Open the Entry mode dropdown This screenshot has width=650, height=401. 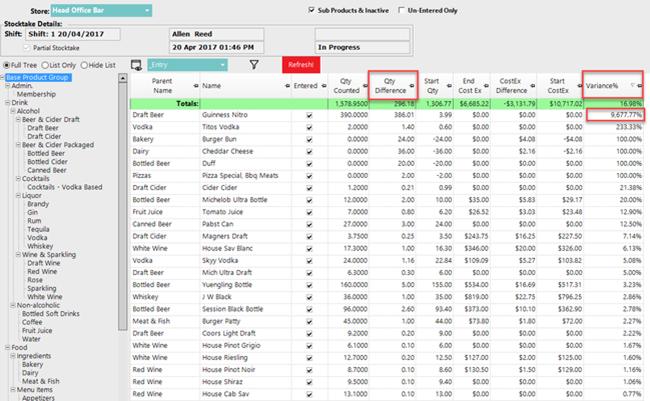(x=221, y=65)
